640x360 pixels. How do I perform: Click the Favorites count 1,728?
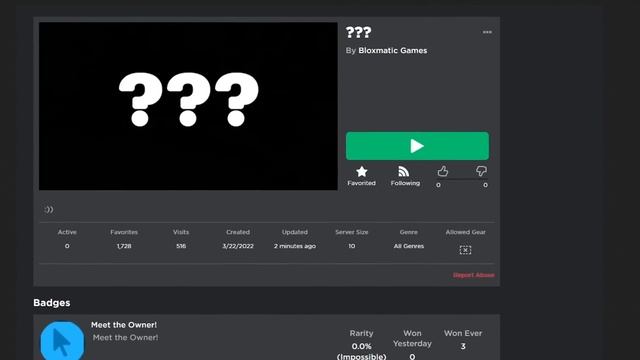[x=124, y=246]
